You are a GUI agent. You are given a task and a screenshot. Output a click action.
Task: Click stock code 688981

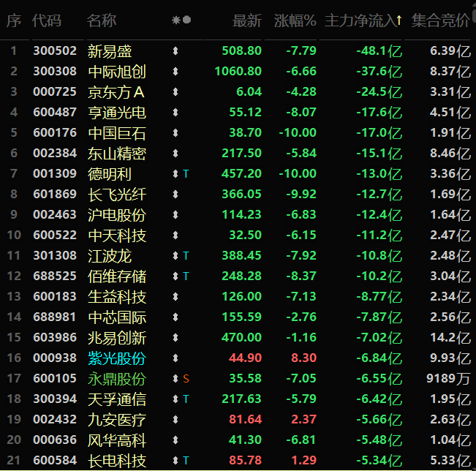pos(54,317)
